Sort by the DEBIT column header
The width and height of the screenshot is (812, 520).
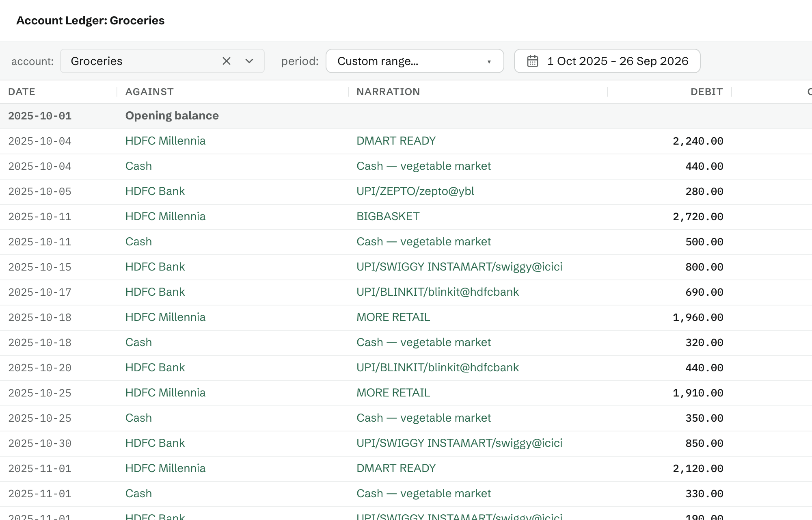click(x=706, y=92)
